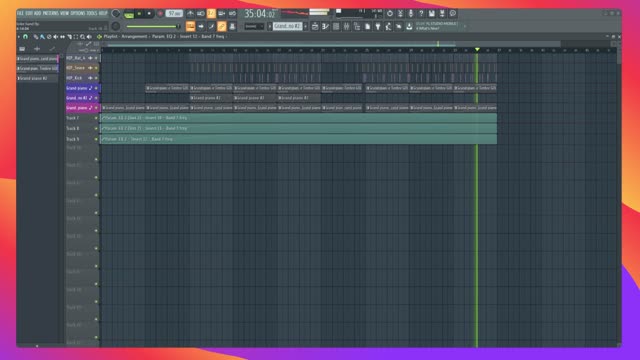Open the VIEW menu
This screenshot has width=640, height=360.
pyautogui.click(x=64, y=13)
